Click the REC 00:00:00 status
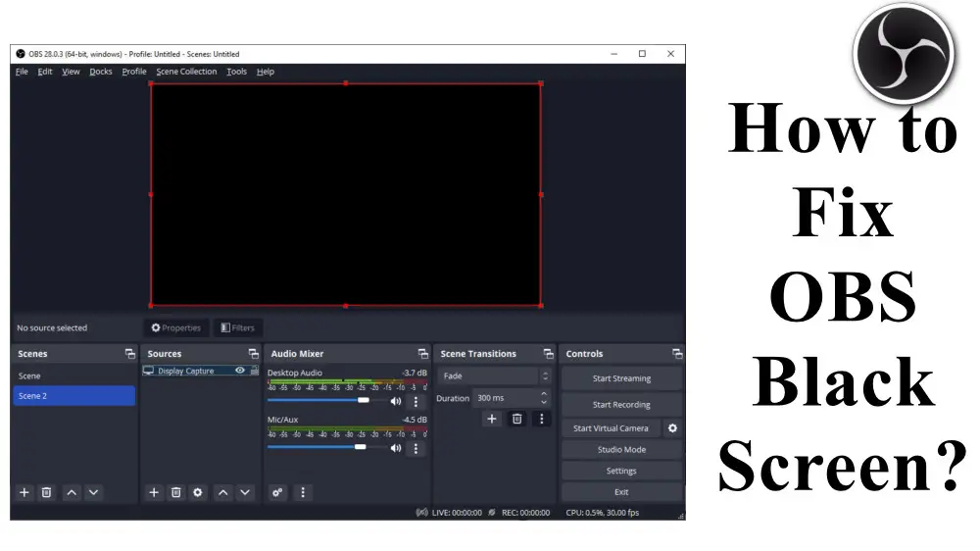This screenshot has height=551, width=980. click(525, 512)
